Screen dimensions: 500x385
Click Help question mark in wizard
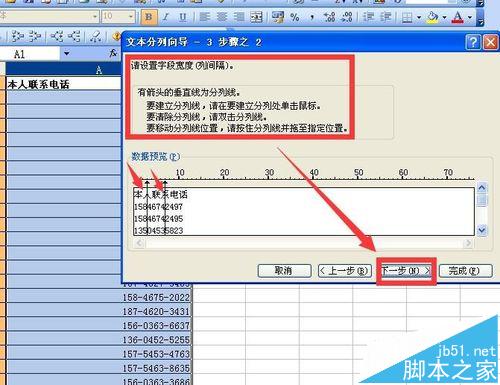[x=473, y=42]
